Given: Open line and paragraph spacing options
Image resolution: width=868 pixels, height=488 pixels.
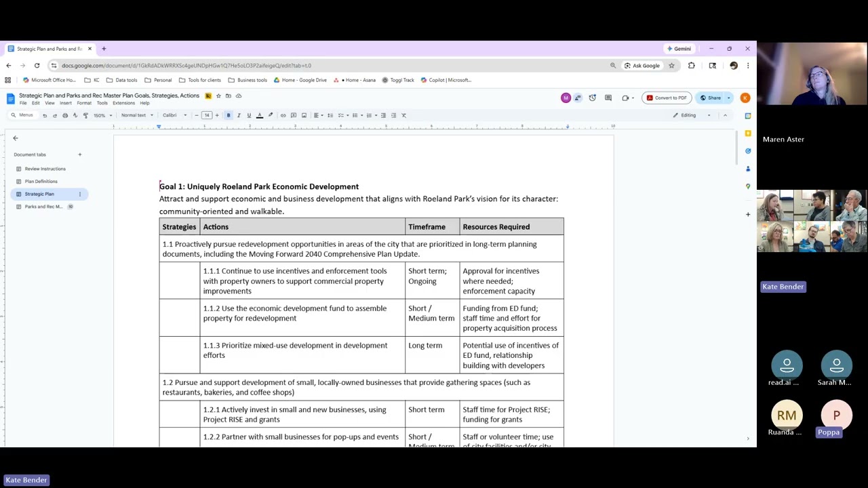Looking at the screenshot, I should tap(330, 115).
